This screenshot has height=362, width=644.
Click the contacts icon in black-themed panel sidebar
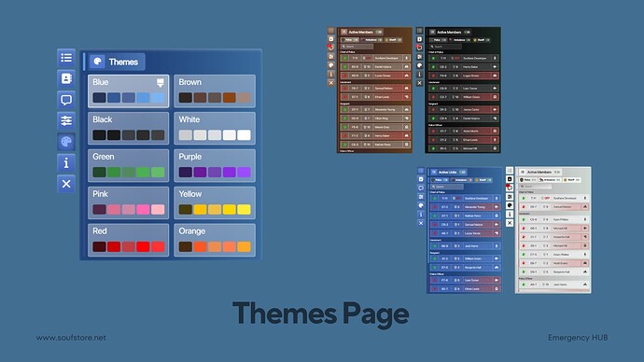419,39
